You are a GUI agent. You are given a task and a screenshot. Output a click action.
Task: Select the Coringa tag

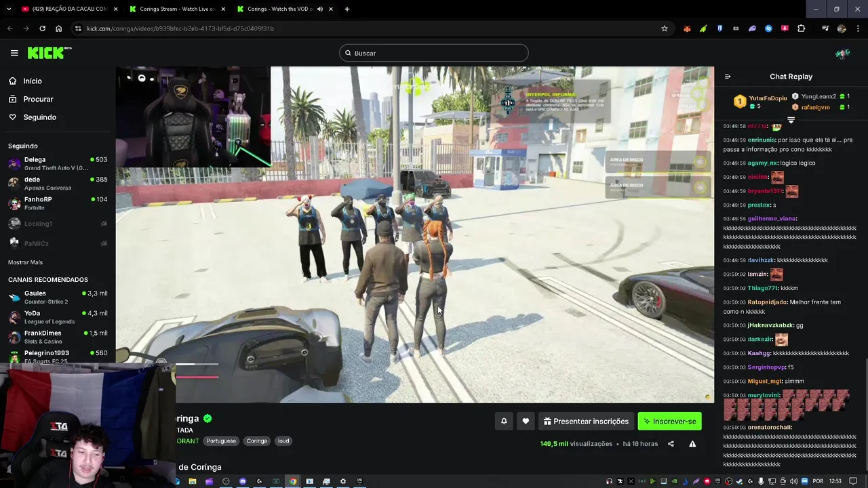[257, 441]
